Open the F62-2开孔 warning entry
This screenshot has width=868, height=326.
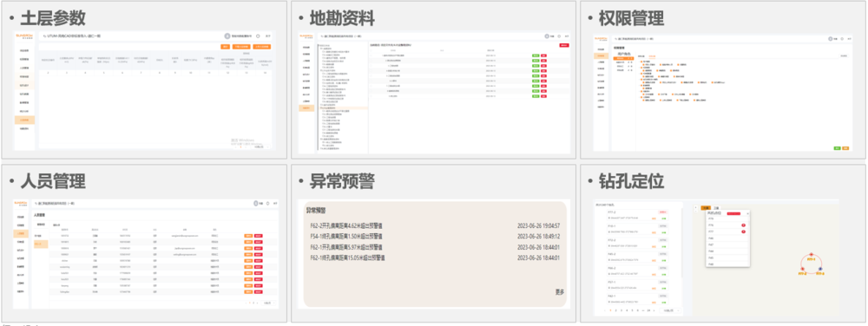point(436,226)
